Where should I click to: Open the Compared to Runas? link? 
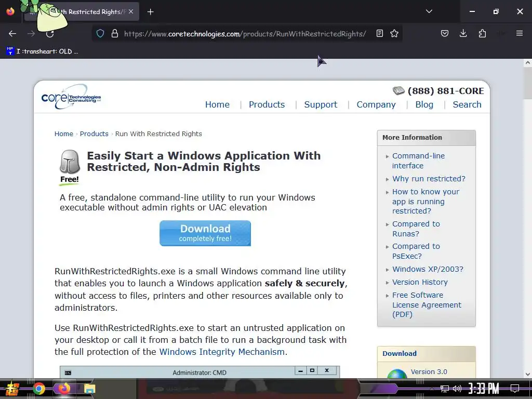click(x=416, y=229)
